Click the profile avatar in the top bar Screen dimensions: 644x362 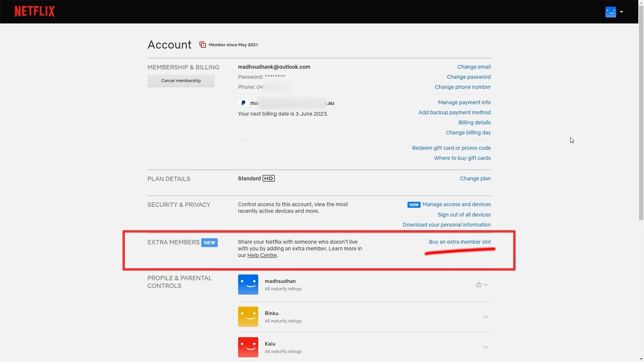point(610,12)
